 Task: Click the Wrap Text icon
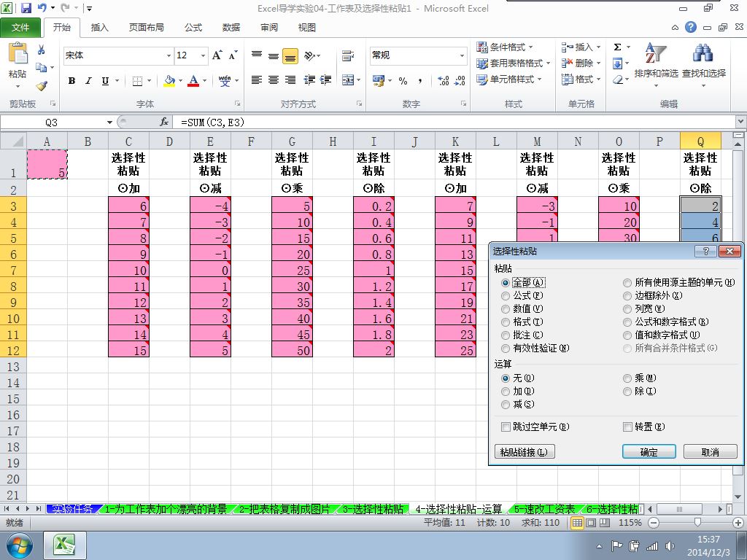pyautogui.click(x=348, y=55)
